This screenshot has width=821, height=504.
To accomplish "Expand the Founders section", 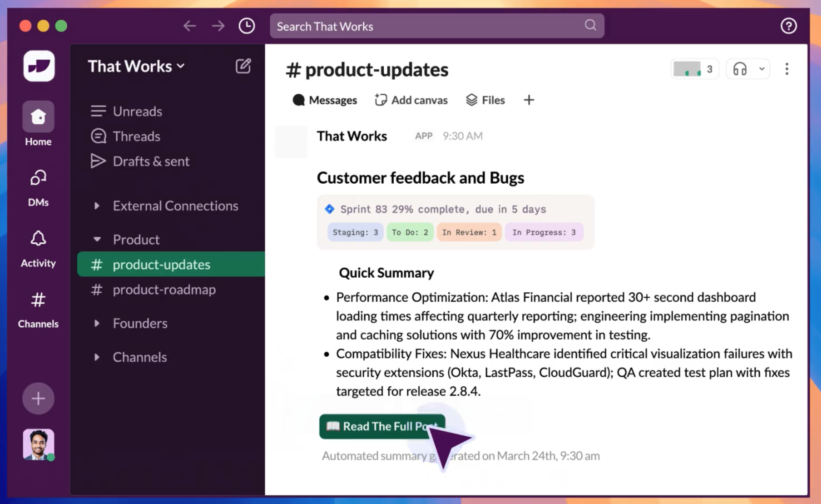I will tap(97, 323).
